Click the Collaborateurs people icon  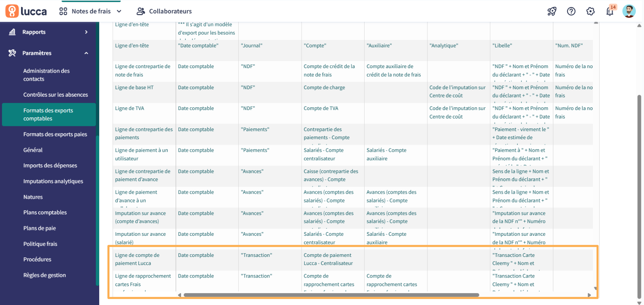[140, 11]
